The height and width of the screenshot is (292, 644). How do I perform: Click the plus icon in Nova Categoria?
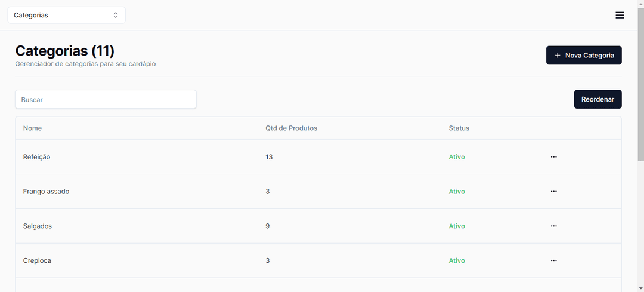click(558, 56)
